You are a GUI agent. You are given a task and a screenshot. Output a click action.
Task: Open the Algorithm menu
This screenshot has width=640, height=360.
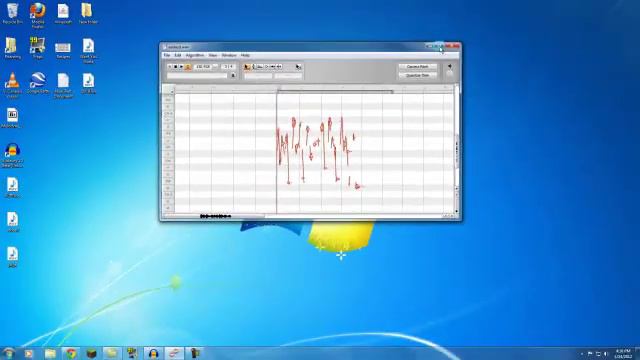tap(195, 55)
